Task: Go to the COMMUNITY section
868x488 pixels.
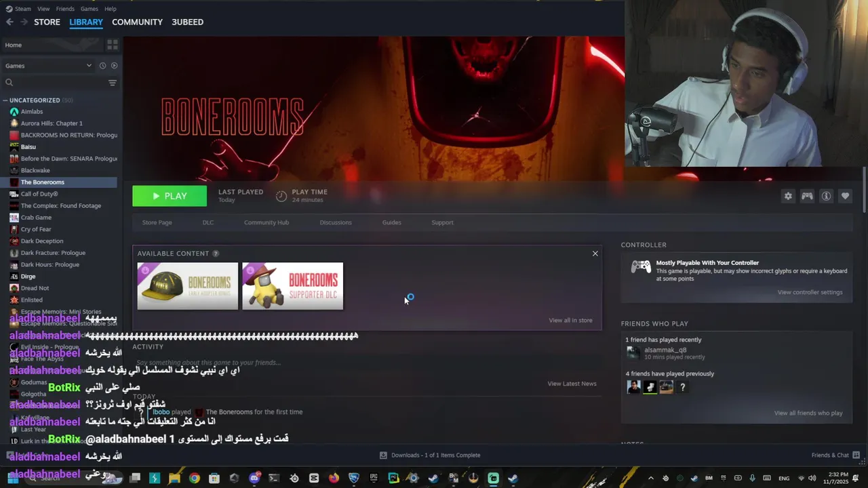Action: click(137, 22)
